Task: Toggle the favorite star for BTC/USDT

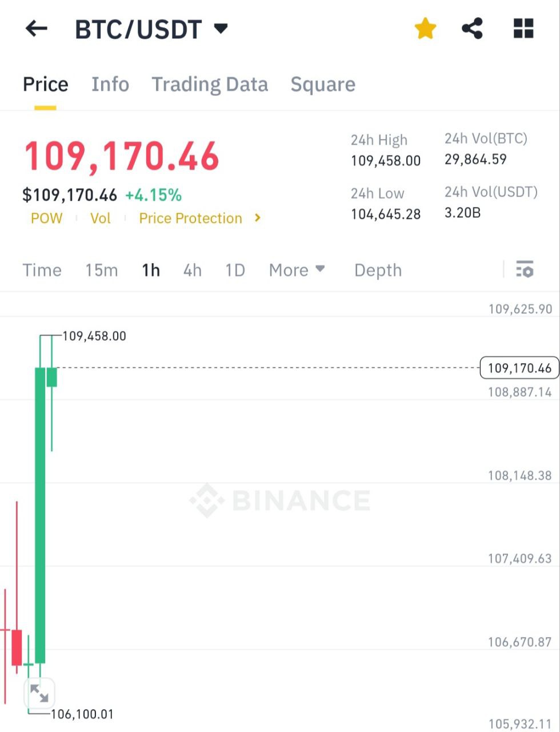Action: 425,29
